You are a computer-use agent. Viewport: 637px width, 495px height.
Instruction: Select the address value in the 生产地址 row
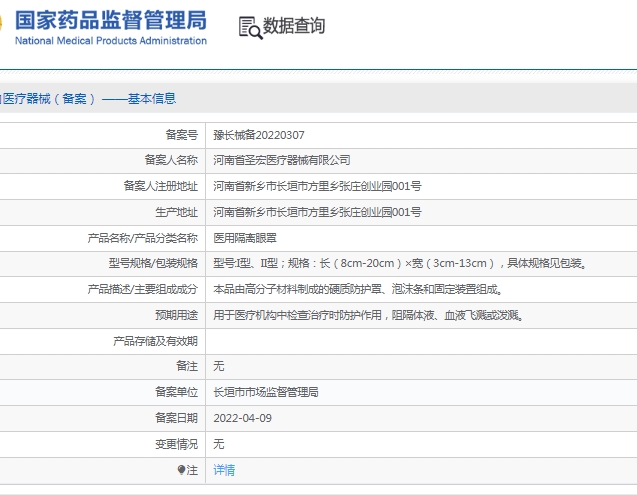pos(317,212)
